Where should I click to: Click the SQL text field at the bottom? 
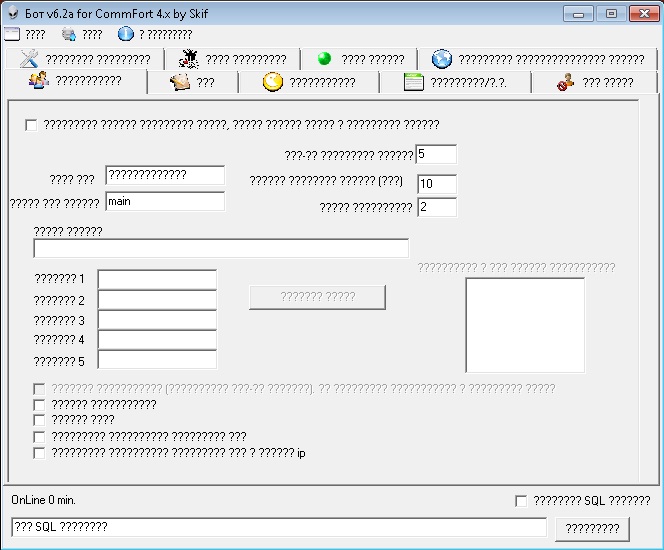pos(278,527)
